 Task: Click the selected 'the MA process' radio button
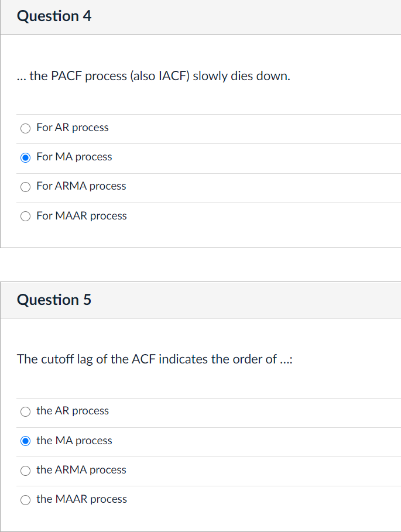click(x=25, y=441)
